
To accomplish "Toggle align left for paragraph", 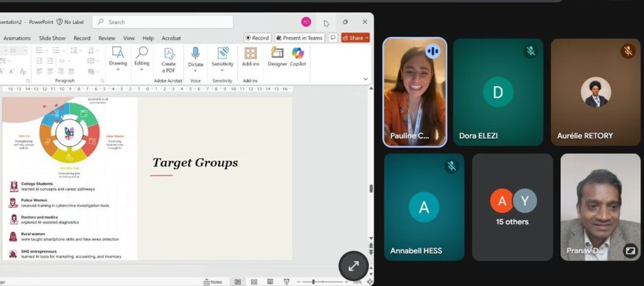I will click(x=40, y=72).
